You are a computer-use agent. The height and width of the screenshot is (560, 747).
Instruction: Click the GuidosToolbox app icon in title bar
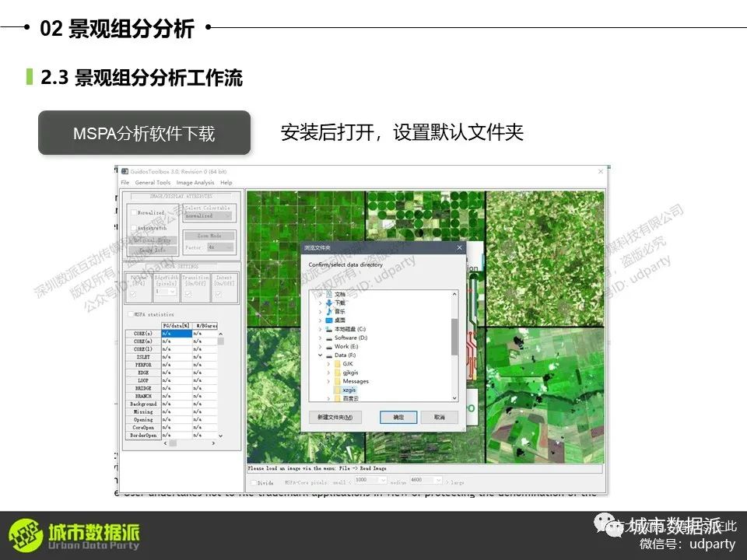coord(124,171)
